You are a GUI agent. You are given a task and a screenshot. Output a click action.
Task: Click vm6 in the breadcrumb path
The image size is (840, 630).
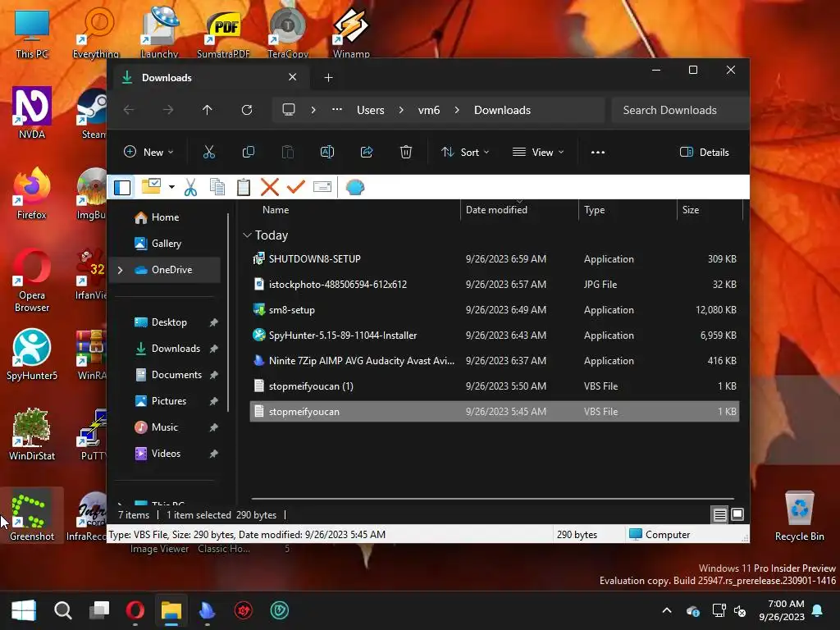coord(428,110)
